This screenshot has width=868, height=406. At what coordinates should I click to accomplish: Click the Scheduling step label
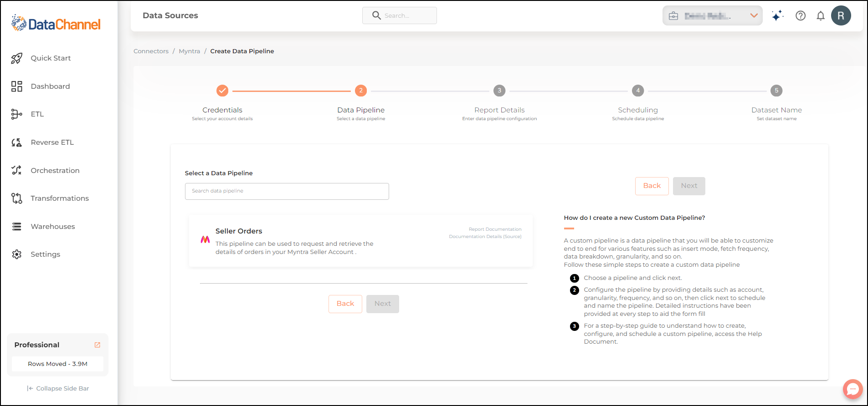tap(638, 110)
